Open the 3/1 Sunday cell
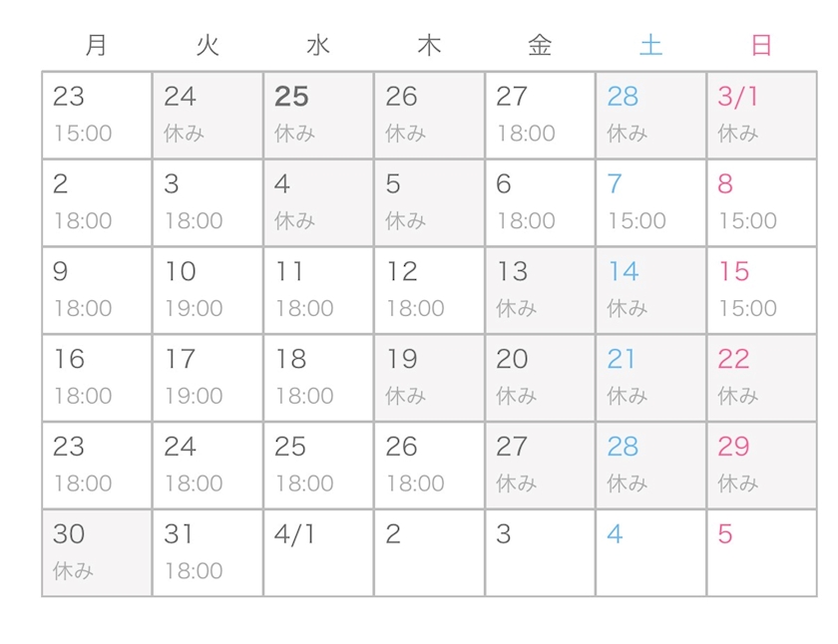This screenshot has height=644, width=838. coord(761,115)
